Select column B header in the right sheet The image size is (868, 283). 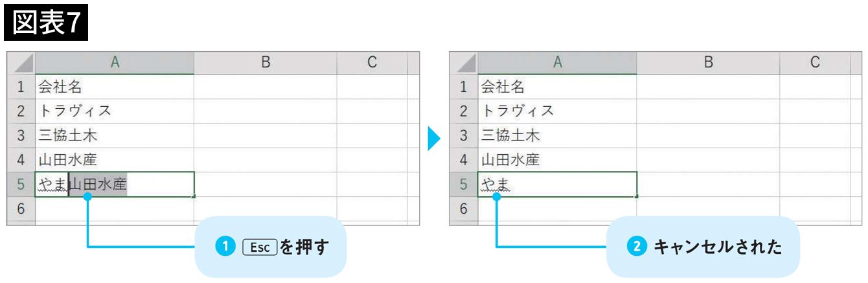click(708, 62)
